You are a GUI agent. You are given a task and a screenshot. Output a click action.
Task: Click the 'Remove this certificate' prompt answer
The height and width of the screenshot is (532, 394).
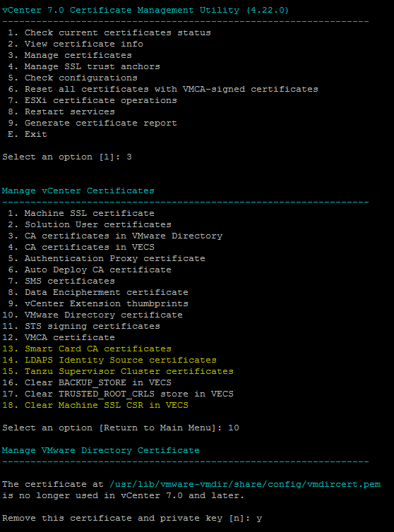[259, 519]
